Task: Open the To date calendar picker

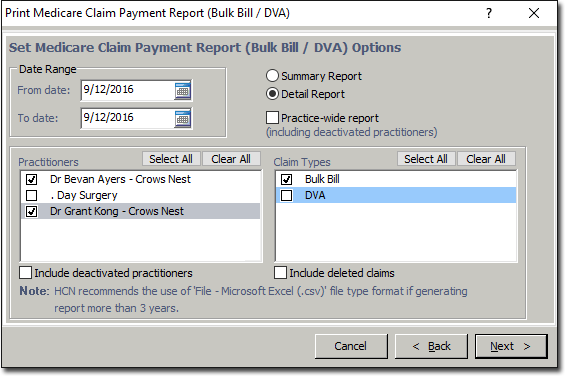Action: click(183, 119)
